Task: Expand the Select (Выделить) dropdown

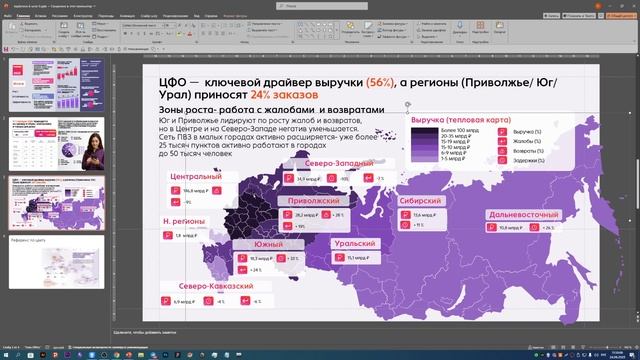Action: (427, 36)
